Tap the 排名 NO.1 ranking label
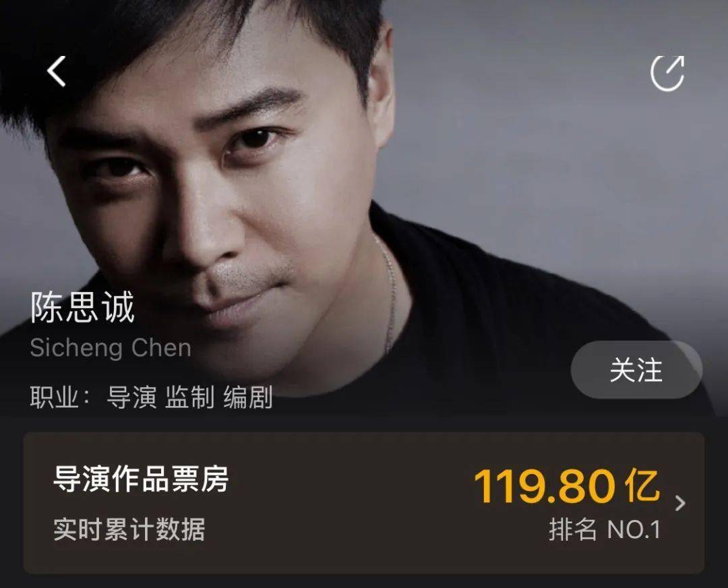 tap(605, 529)
